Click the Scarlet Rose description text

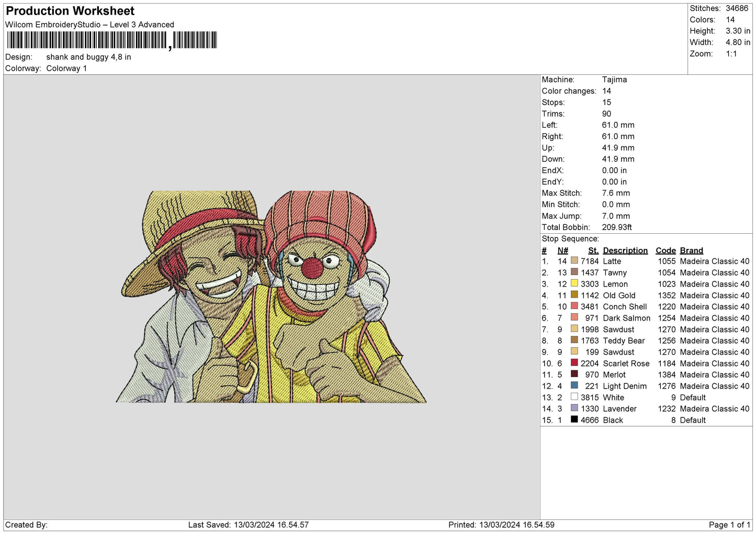[626, 363]
